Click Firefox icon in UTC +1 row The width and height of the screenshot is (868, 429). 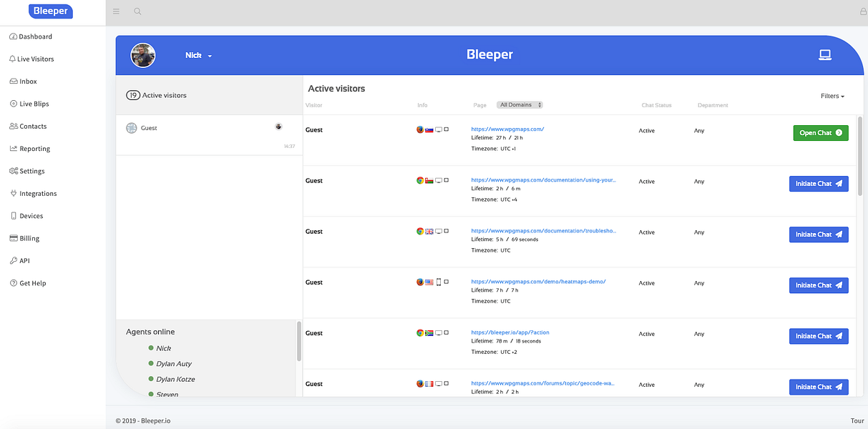coord(420,130)
